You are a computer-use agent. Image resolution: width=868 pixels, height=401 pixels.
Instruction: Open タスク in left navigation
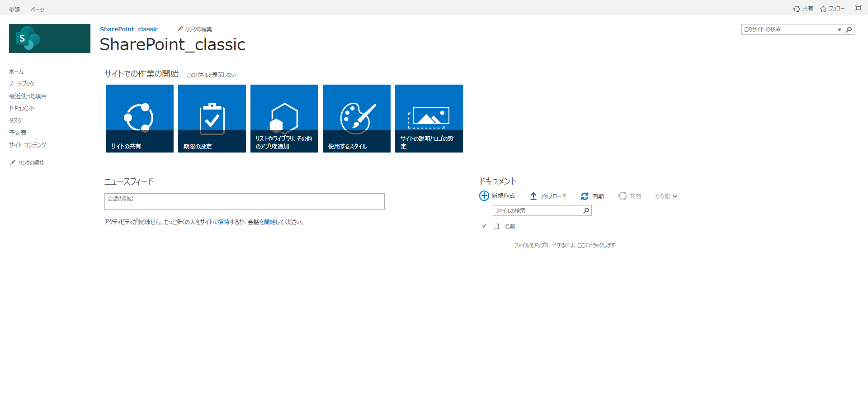click(x=15, y=120)
